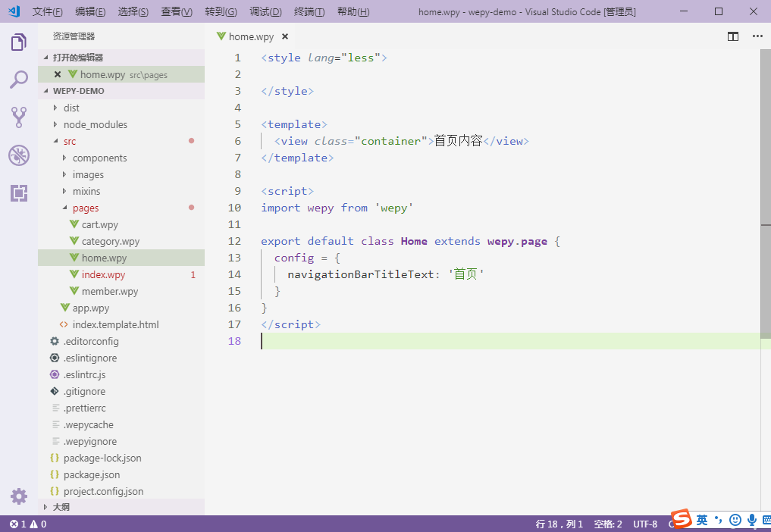Toggle Sogou punctuation mode icon
The image size is (771, 532).
tap(719, 520)
